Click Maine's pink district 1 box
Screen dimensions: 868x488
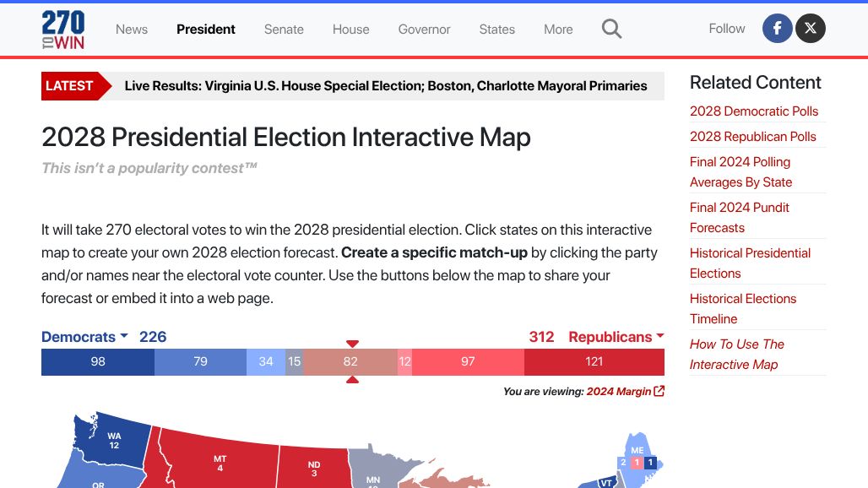[x=637, y=463]
